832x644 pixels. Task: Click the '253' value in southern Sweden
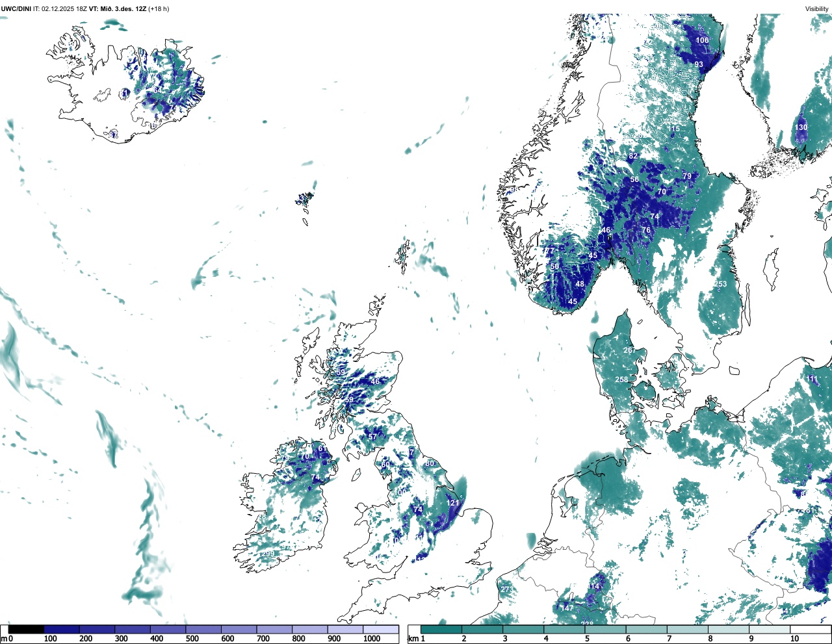click(720, 284)
